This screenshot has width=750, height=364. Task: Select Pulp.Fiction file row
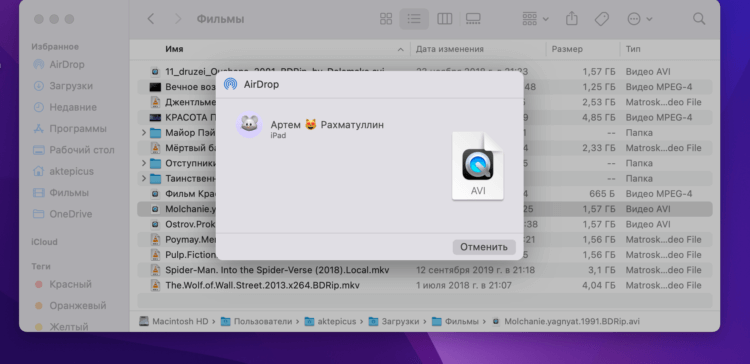click(425, 255)
